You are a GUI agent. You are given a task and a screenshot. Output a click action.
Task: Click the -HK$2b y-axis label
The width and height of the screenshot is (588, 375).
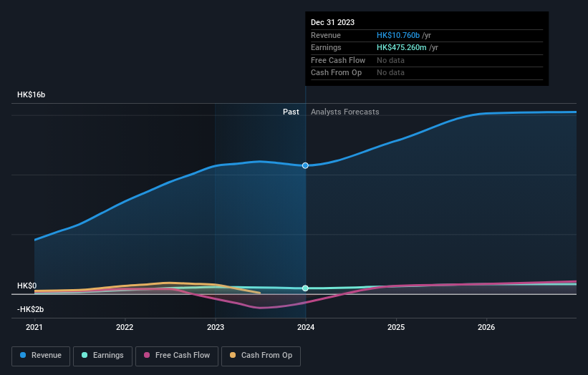(x=30, y=309)
